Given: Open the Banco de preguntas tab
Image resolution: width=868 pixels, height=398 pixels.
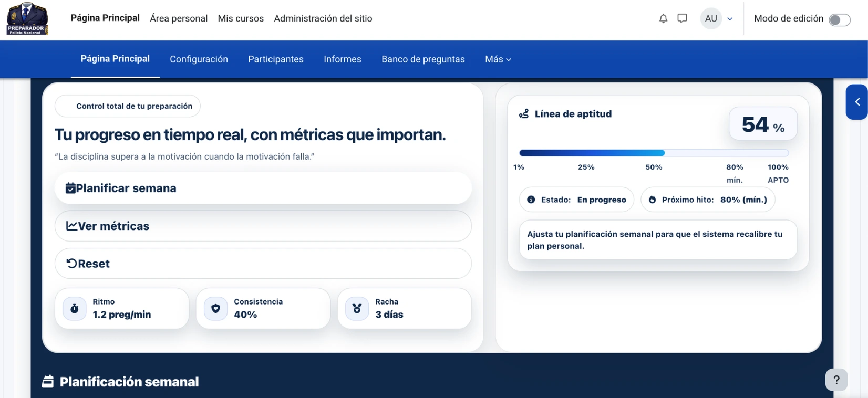Looking at the screenshot, I should click(x=423, y=59).
